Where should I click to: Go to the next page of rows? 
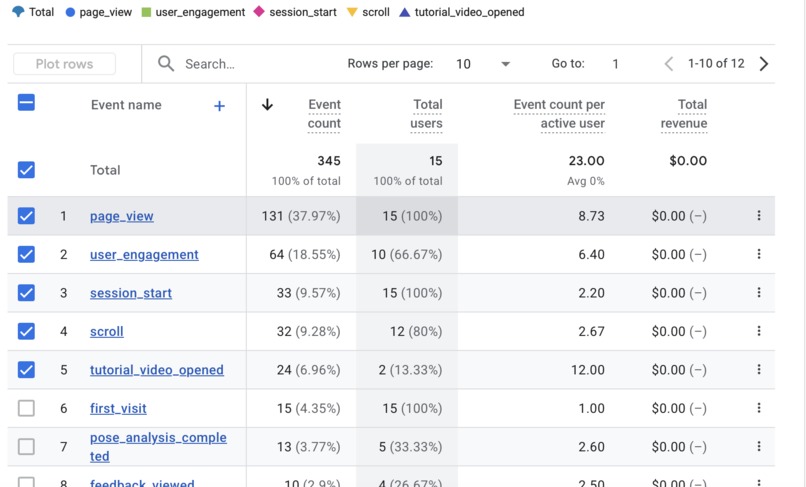click(x=764, y=64)
